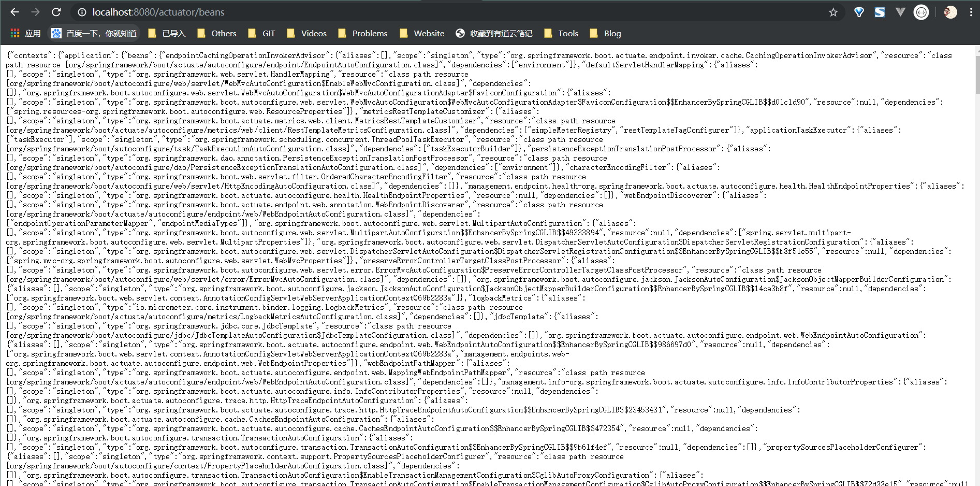Screen dimensions: 980x486
Task: Click the vertical scrollbar thumb
Action: [x=977, y=74]
